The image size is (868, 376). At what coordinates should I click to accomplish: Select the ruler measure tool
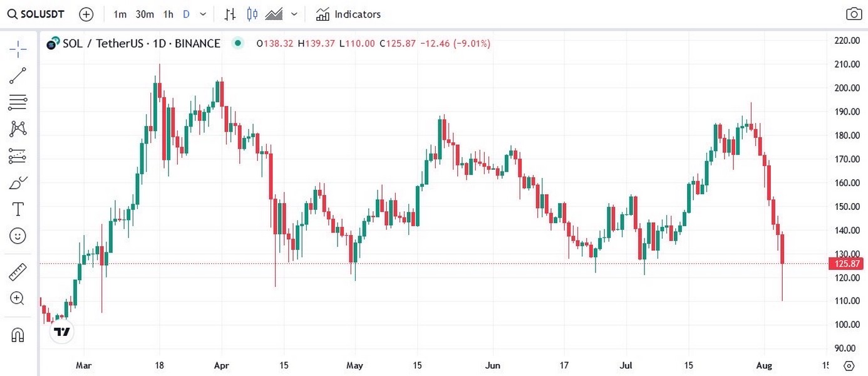tap(18, 273)
